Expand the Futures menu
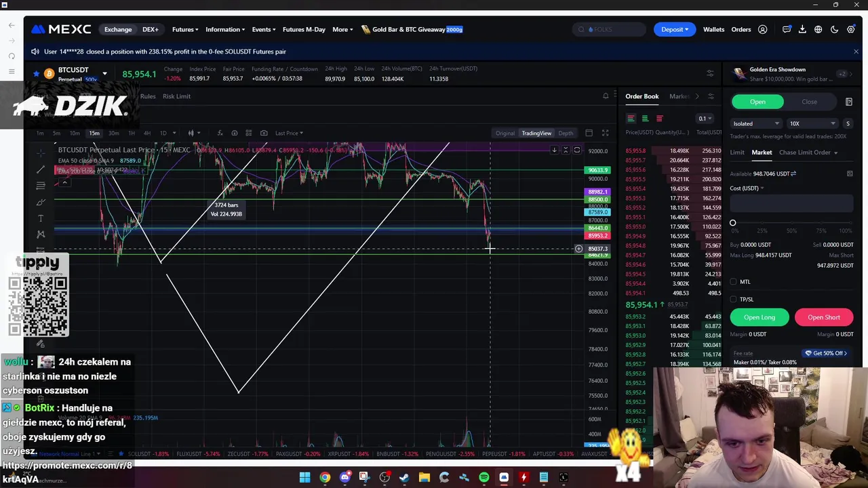Screen dimensions: 868x488 (185, 29)
